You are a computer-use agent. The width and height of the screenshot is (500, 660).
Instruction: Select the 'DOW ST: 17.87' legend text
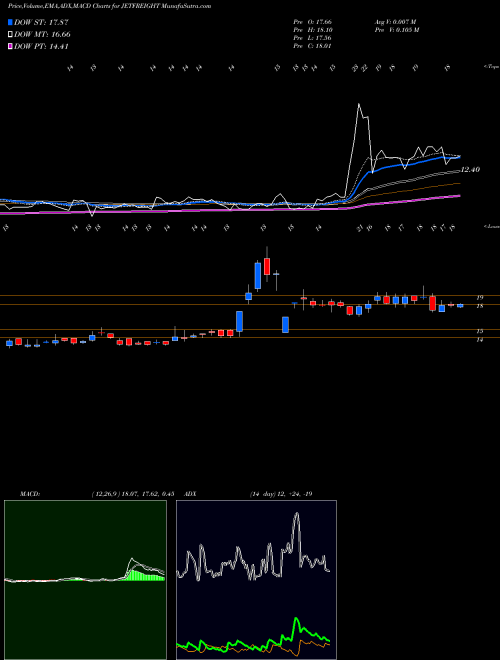41,22
